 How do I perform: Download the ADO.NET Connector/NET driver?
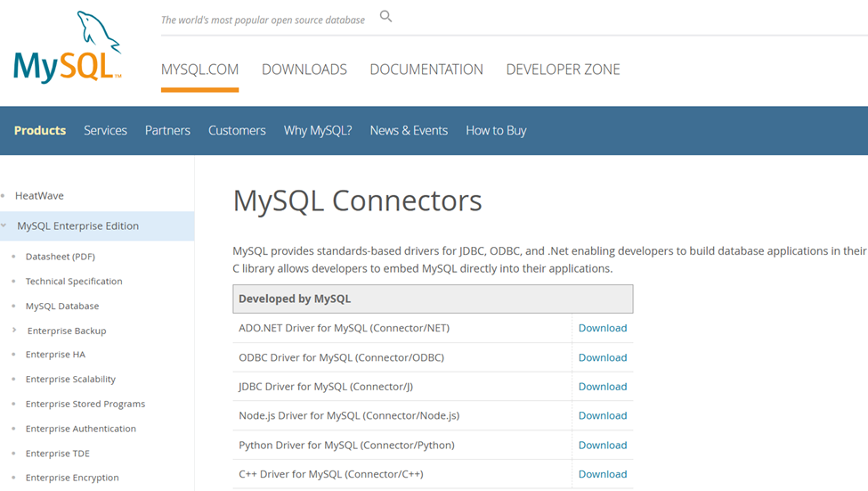(x=603, y=328)
